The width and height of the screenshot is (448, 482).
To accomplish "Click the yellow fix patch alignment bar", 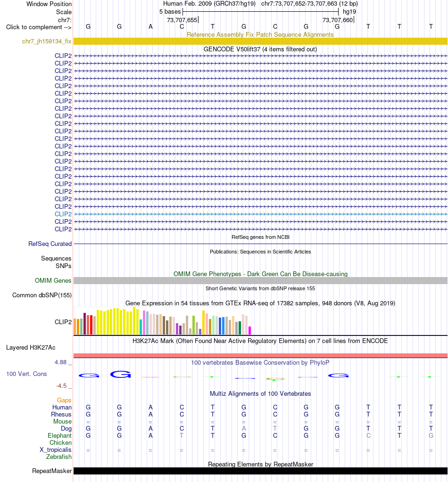I will (260, 41).
